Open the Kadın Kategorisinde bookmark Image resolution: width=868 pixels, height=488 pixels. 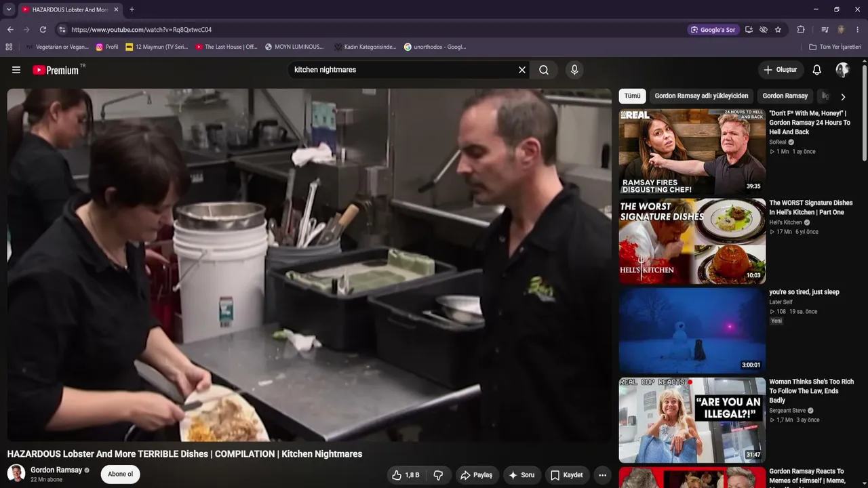coord(365,47)
